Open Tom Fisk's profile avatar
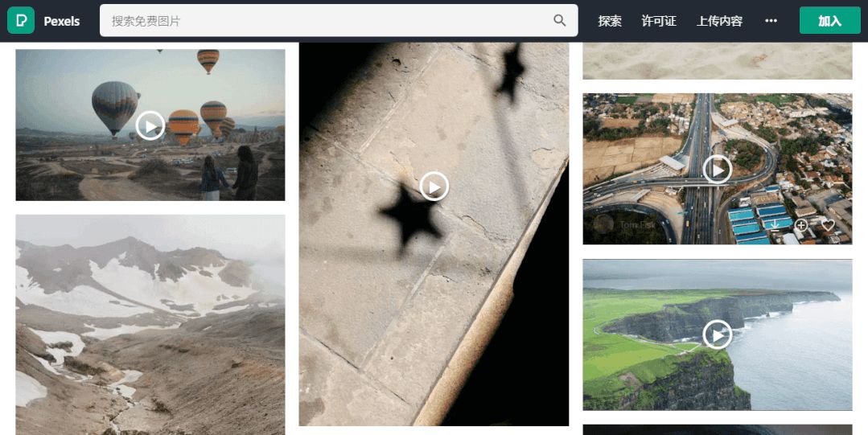This screenshot has height=435, width=868. tap(603, 224)
